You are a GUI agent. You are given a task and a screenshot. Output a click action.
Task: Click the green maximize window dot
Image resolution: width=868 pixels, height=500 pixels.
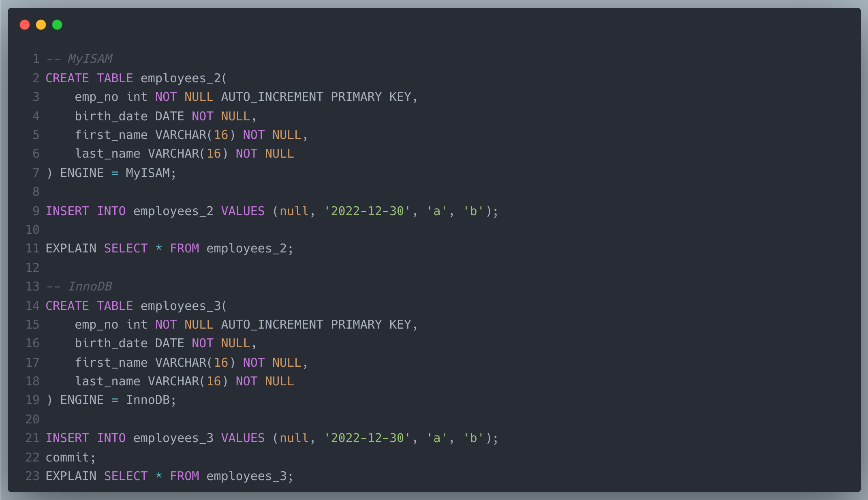(57, 25)
